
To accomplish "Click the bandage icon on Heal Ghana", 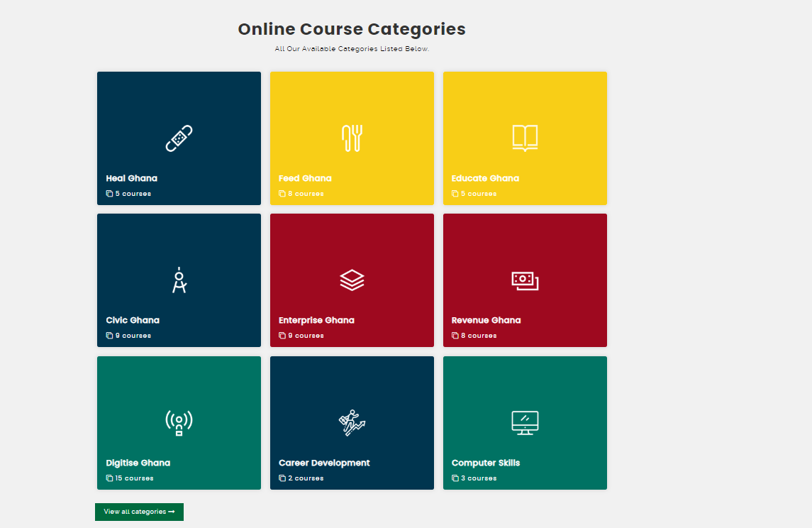I will [179, 138].
